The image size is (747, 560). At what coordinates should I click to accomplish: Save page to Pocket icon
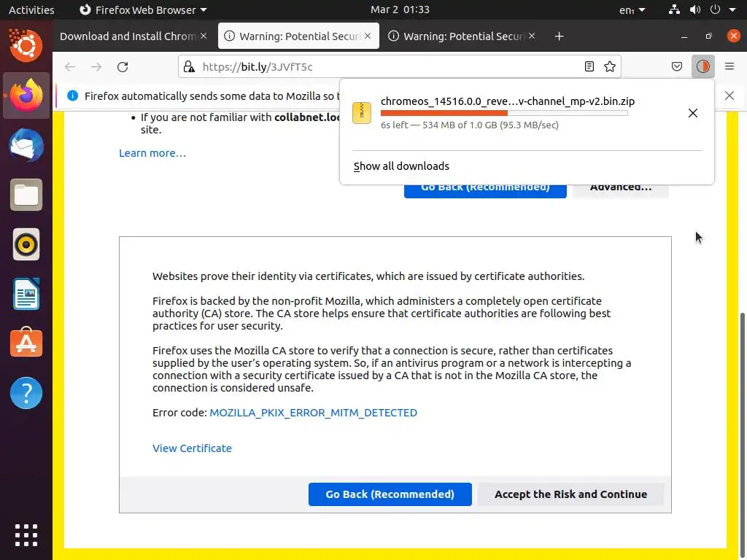point(676,66)
